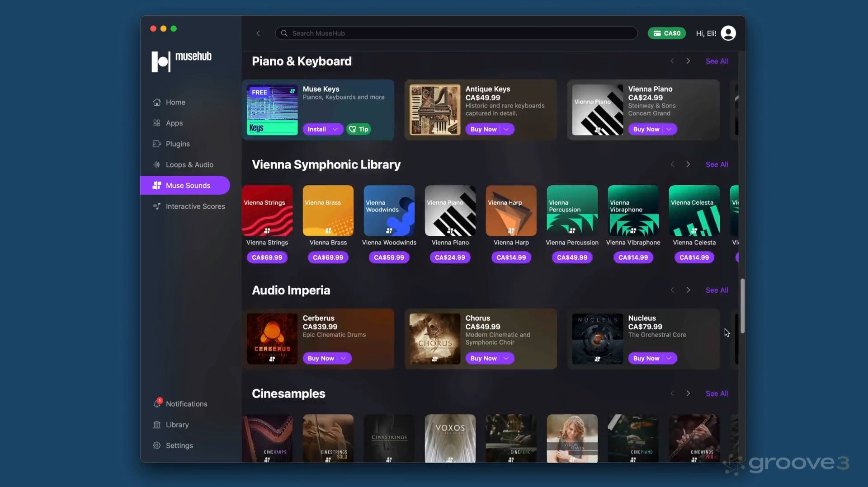The image size is (868, 487).
Task: Open the Vienna Celesta thumbnail
Action: pos(694,211)
